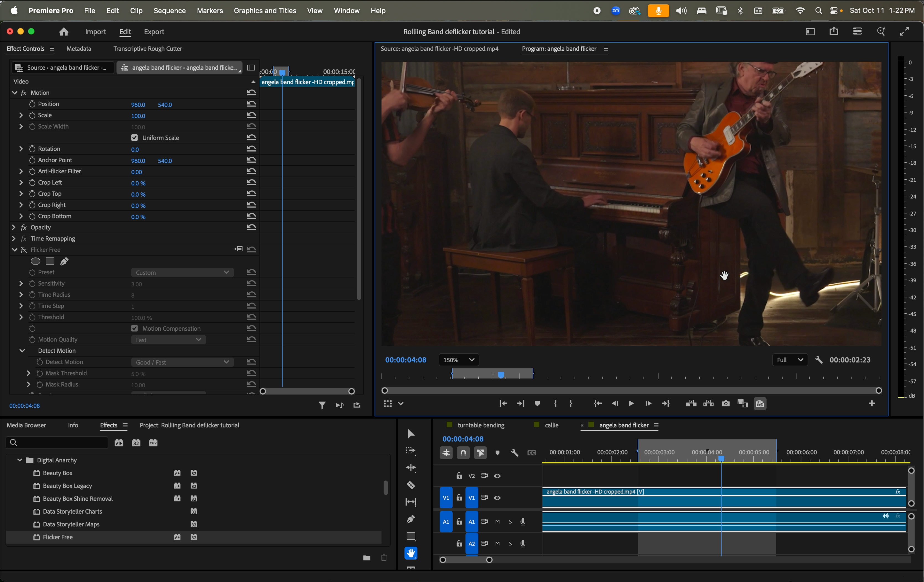924x582 pixels.
Task: Click the Flicker Free ellipse mask icon
Action: [x=35, y=262]
